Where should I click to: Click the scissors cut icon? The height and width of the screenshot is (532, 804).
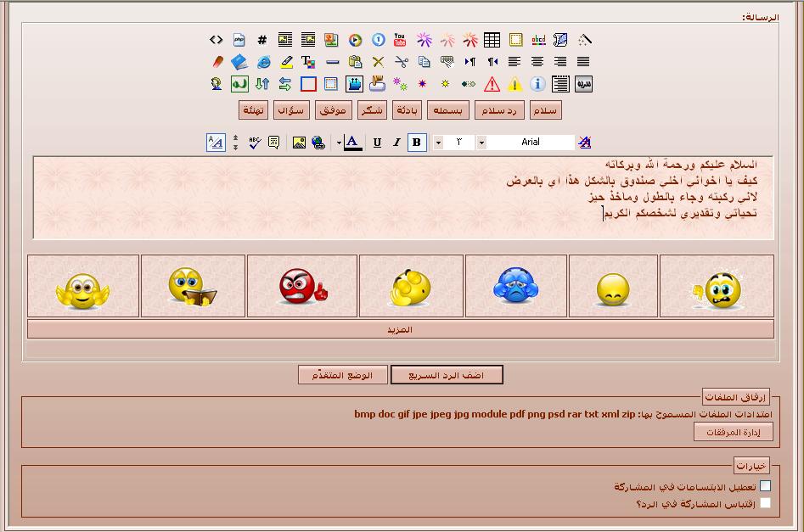(401, 62)
